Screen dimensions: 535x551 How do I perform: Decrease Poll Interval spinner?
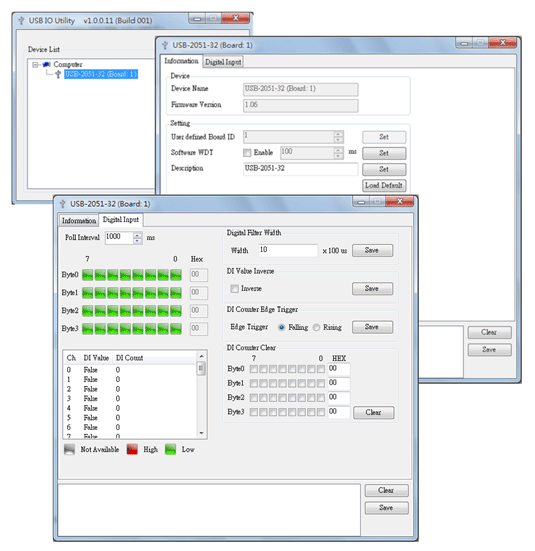coord(137,241)
